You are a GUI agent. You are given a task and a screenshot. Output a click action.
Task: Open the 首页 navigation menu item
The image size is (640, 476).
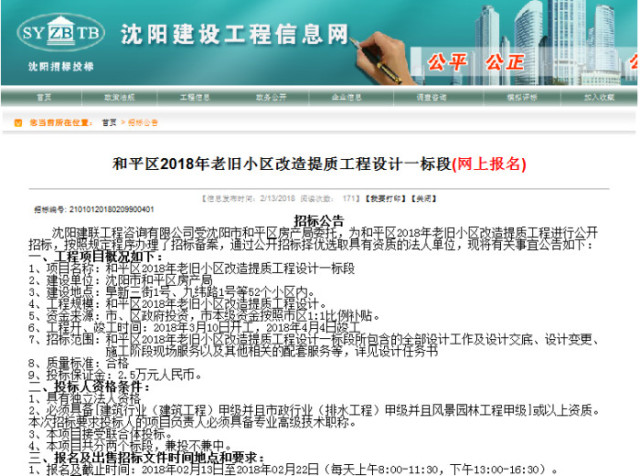(x=44, y=97)
